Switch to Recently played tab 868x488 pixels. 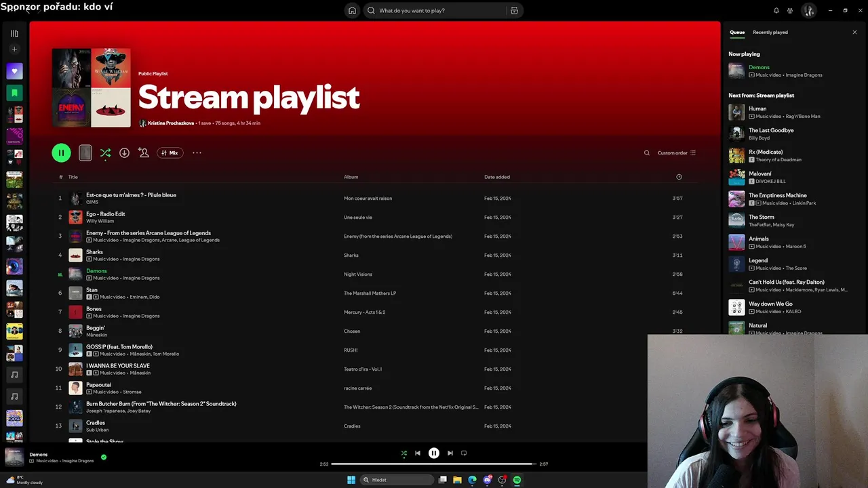pos(770,32)
